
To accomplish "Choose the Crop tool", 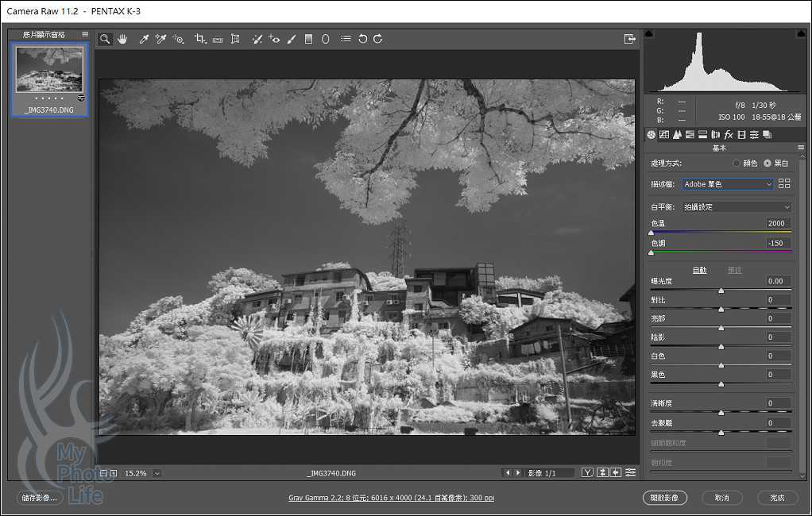I will [199, 39].
